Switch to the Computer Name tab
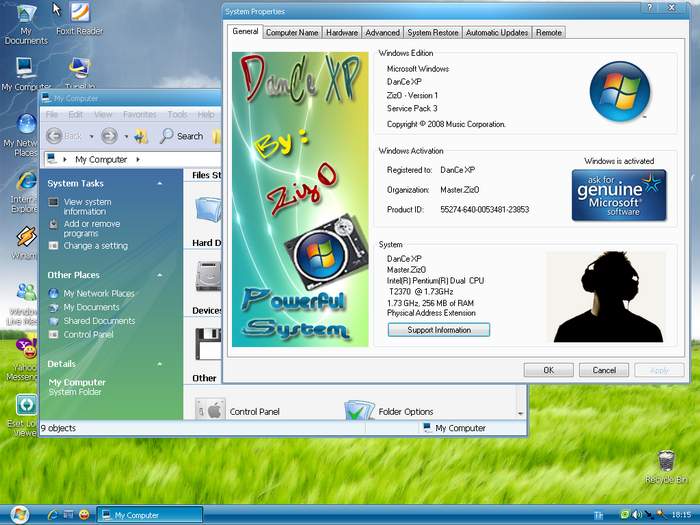The height and width of the screenshot is (525, 700). click(292, 33)
